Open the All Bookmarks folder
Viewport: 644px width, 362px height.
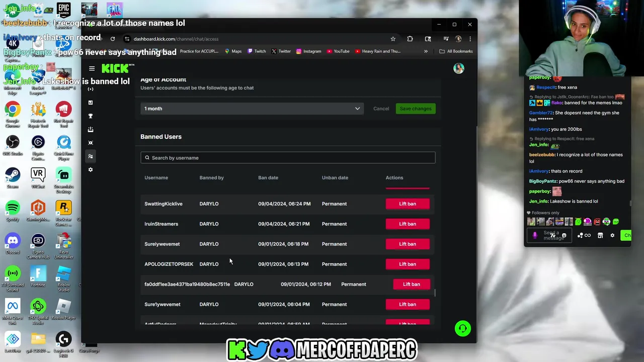click(456, 51)
